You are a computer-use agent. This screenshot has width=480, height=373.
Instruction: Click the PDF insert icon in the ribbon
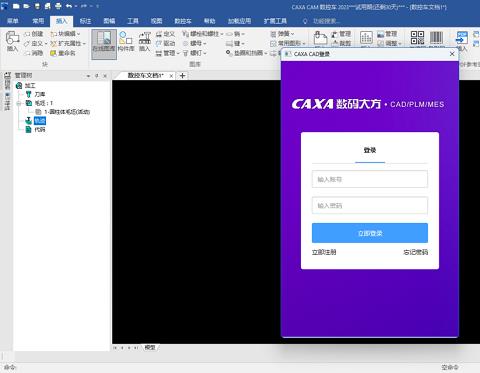click(x=462, y=38)
